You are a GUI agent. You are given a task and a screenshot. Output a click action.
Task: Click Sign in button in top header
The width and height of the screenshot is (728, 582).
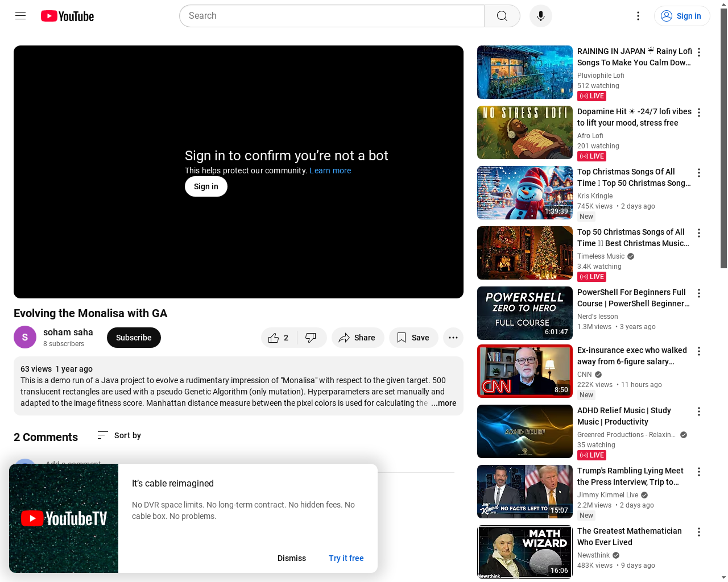click(x=682, y=16)
